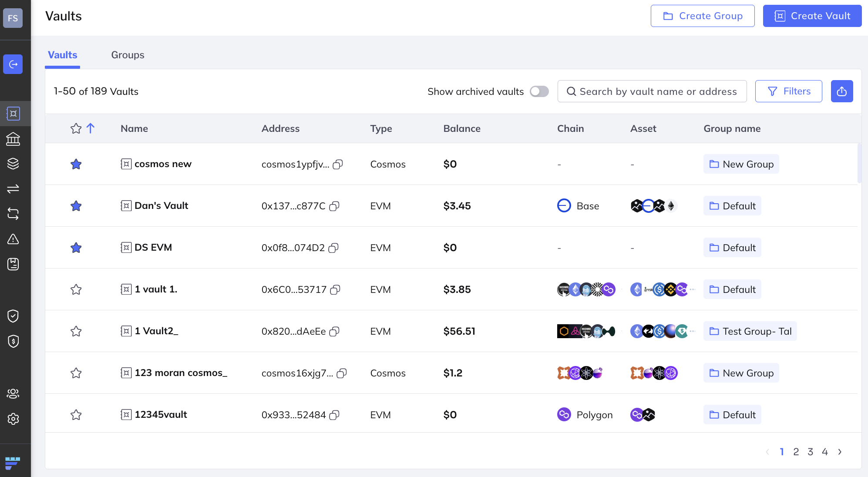
Task: Open the shield dollar sidebar icon
Action: point(13,341)
